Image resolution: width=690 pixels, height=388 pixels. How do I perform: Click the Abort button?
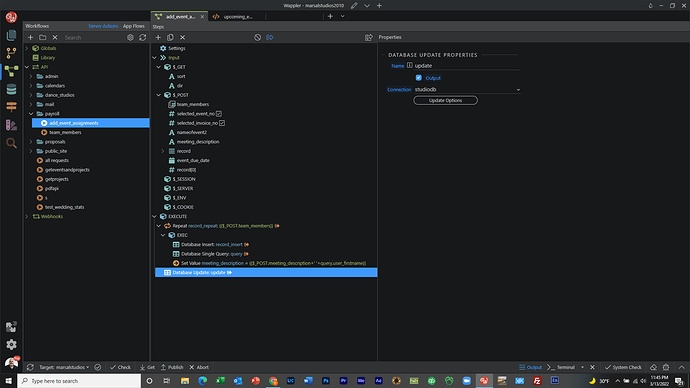coord(199,367)
